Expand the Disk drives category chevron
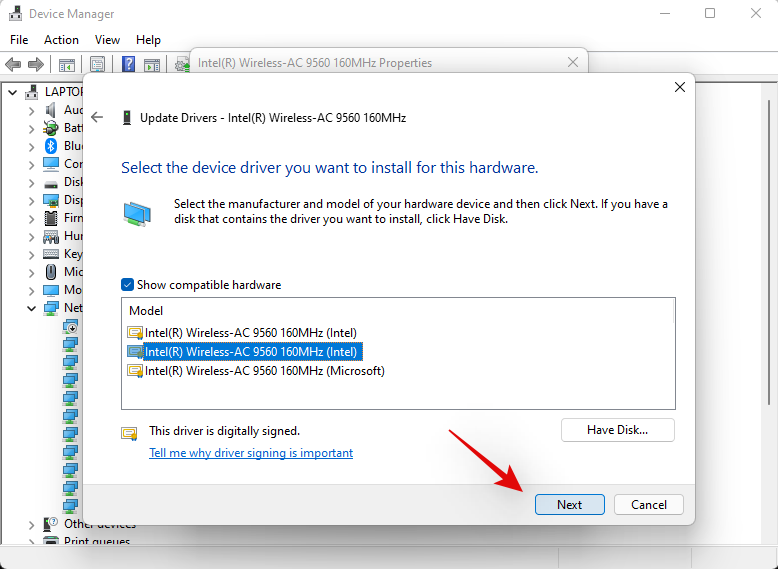This screenshot has width=778, height=569. pos(31,183)
